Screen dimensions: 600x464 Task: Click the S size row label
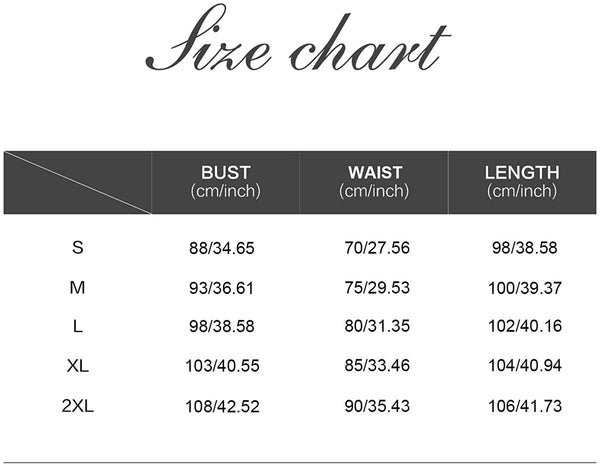pyautogui.click(x=78, y=247)
